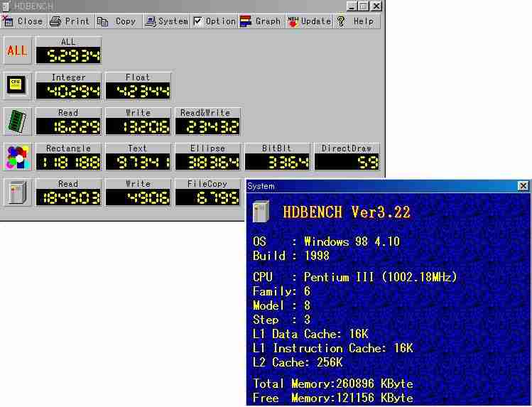Click the Float score panel
Viewport: 532px width, 407px height.
138,86
